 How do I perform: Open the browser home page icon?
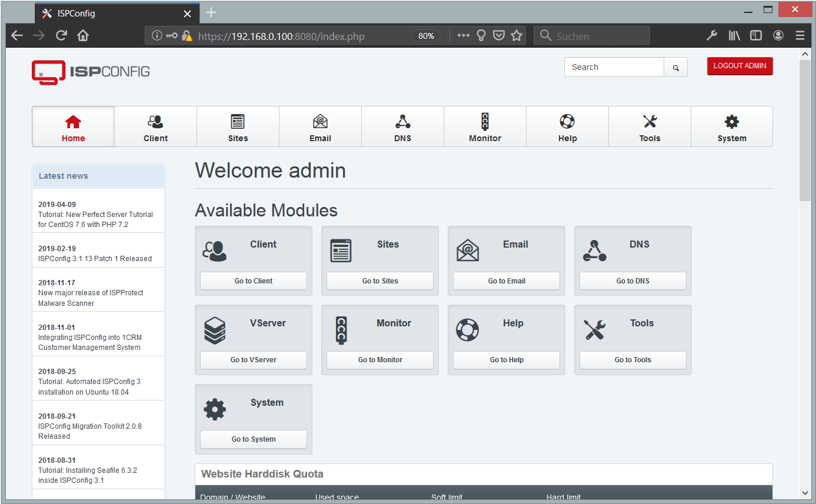pyautogui.click(x=83, y=36)
